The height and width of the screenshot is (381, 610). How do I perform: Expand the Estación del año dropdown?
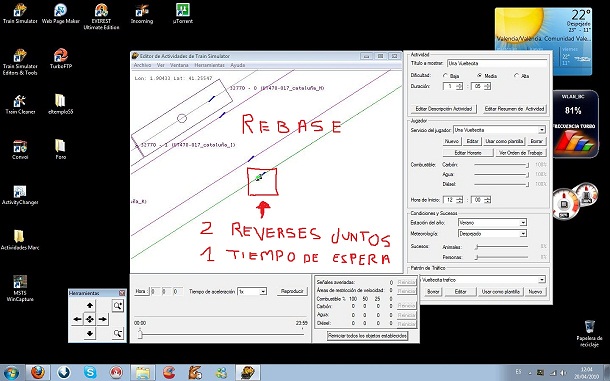tap(523, 223)
